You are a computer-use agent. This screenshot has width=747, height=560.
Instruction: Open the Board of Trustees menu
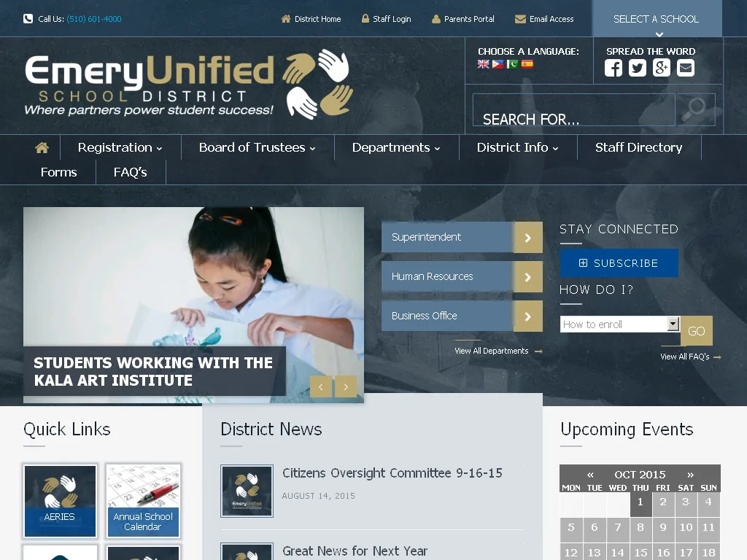click(258, 147)
